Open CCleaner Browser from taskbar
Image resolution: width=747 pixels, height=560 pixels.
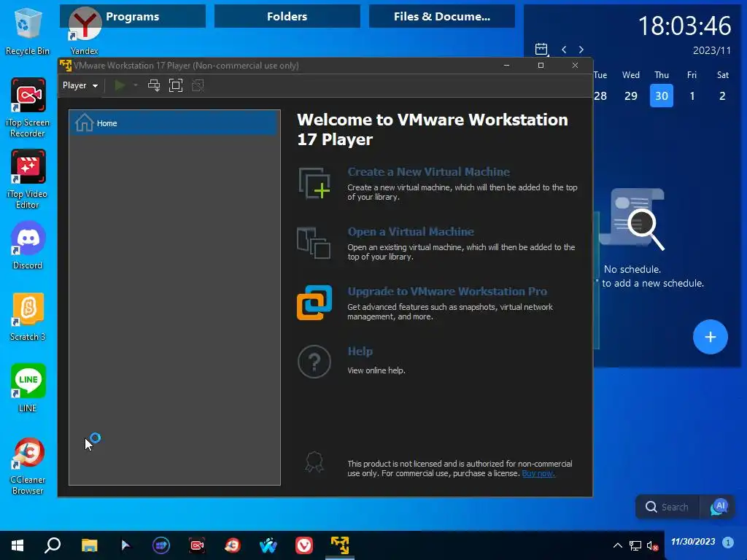(x=233, y=545)
